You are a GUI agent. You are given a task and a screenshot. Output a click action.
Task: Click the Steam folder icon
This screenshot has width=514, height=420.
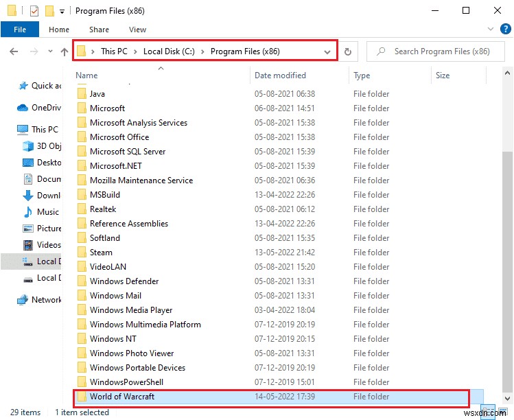(x=82, y=253)
